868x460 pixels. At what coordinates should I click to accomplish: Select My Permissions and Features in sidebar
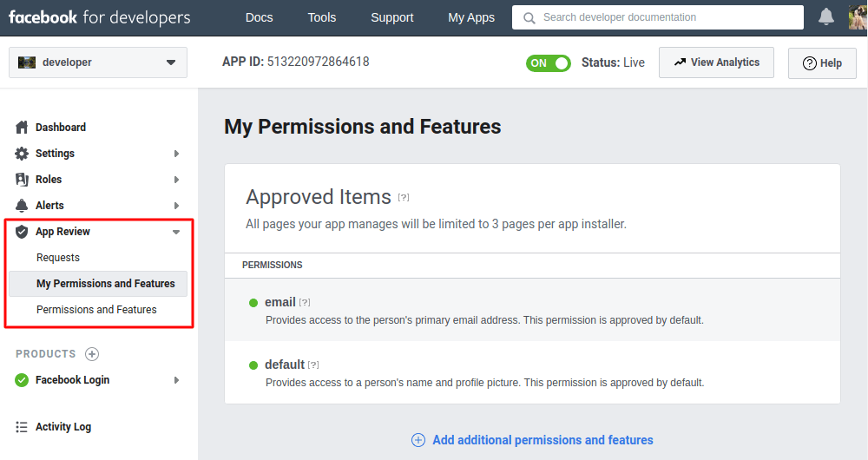(x=98, y=284)
